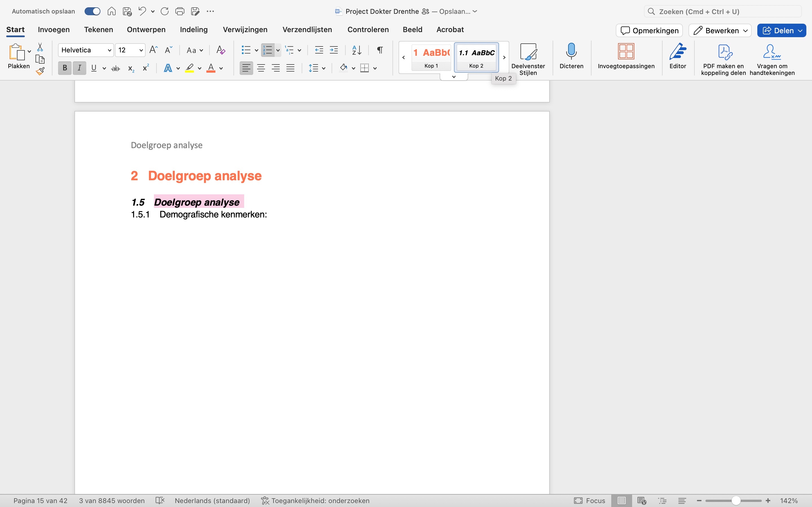Click the Sort A-Z icon
The width and height of the screenshot is (812, 507).
356,50
